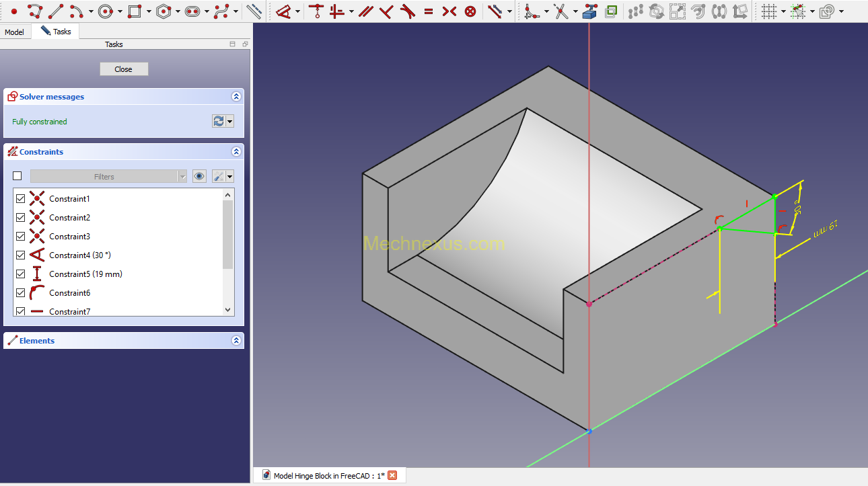Click the Point creation tool
The width and height of the screenshot is (868, 486).
click(x=14, y=11)
